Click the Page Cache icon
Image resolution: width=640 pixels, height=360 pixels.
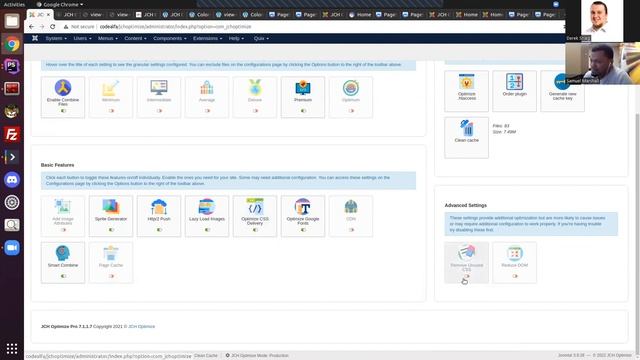coord(111,253)
